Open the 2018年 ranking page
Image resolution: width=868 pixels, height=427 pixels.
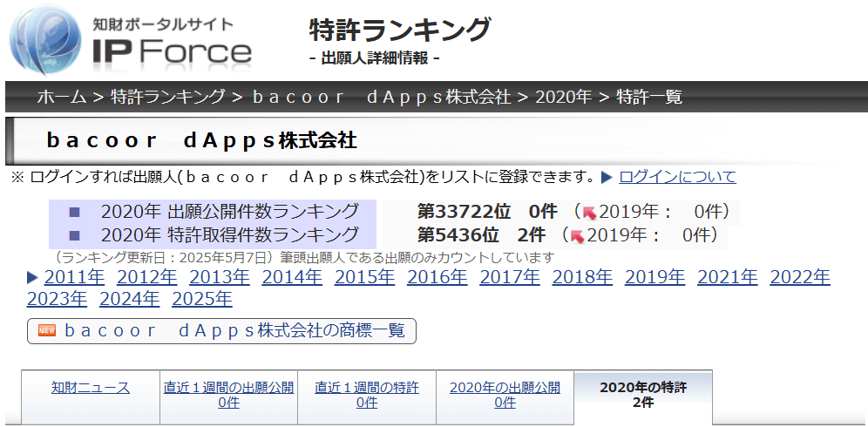(x=582, y=277)
